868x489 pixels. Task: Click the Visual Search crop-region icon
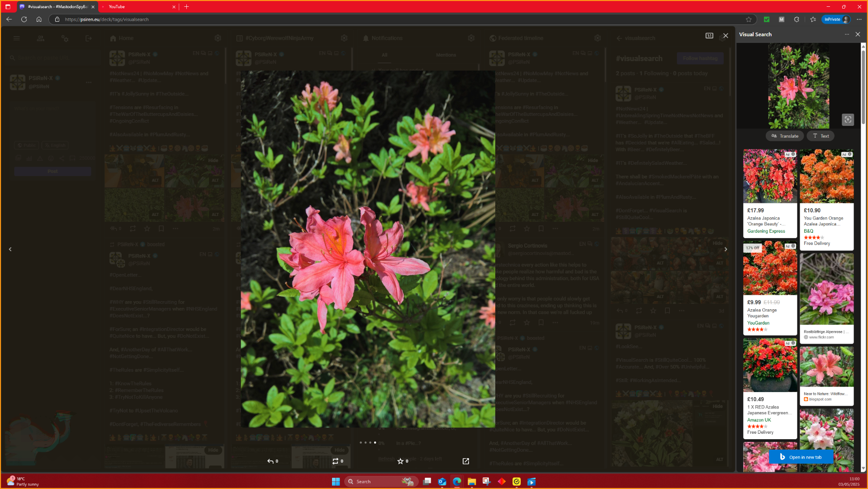(x=848, y=120)
